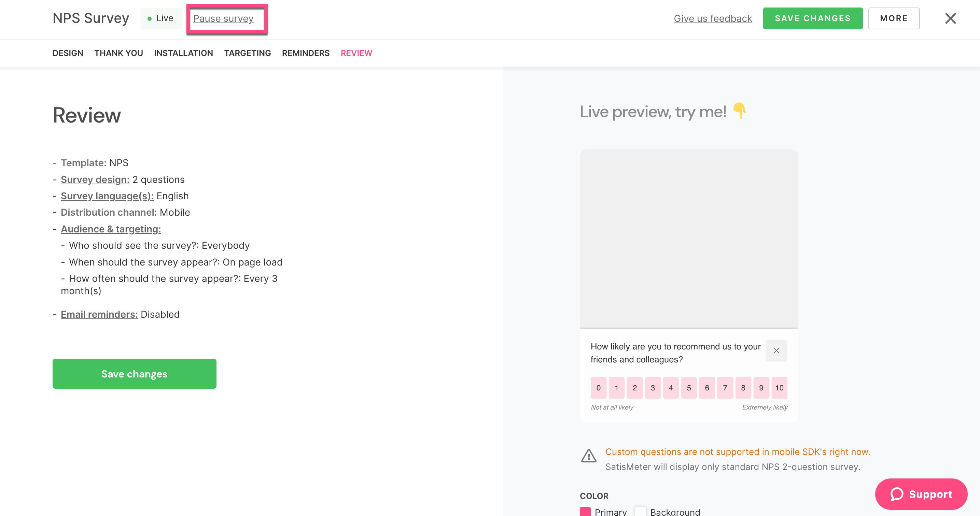
Task: Open the Primary color swatch
Action: (x=585, y=512)
